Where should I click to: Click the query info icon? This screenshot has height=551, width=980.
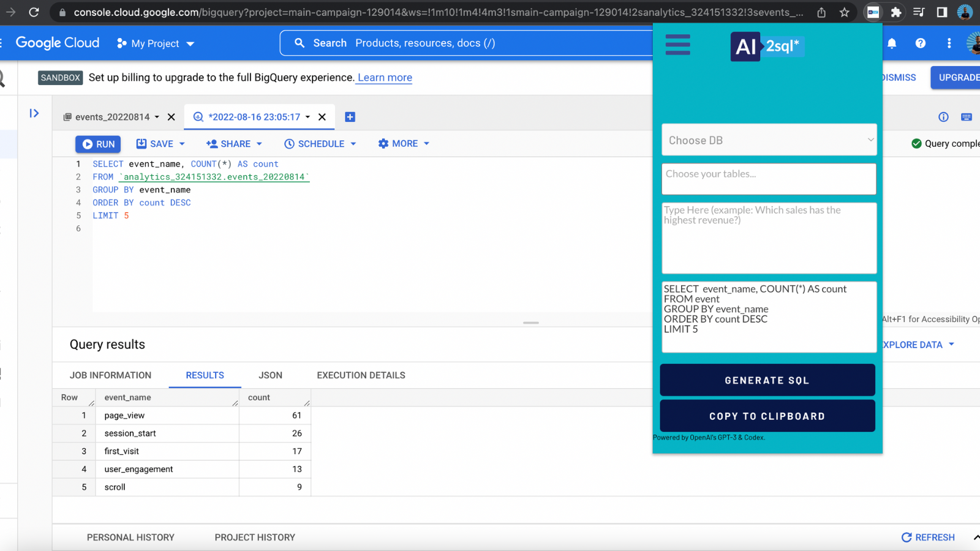(943, 116)
